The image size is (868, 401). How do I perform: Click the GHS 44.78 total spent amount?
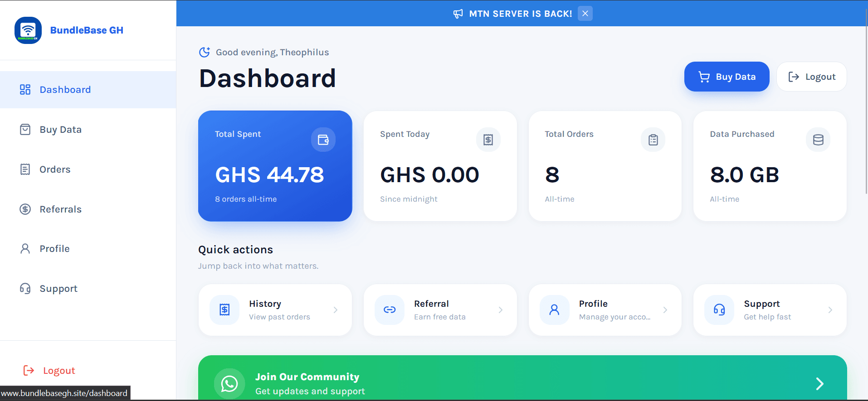click(x=269, y=175)
